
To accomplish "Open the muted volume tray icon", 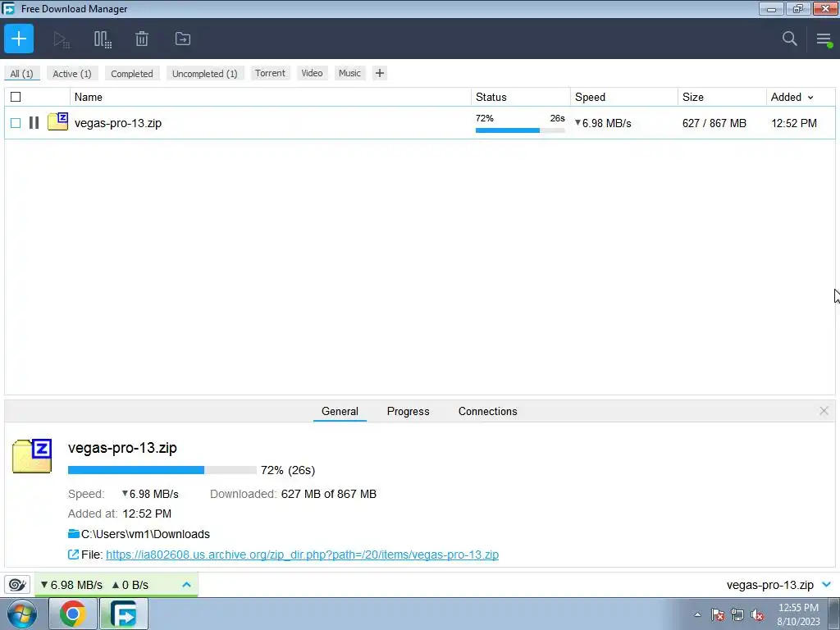I will pos(757,614).
